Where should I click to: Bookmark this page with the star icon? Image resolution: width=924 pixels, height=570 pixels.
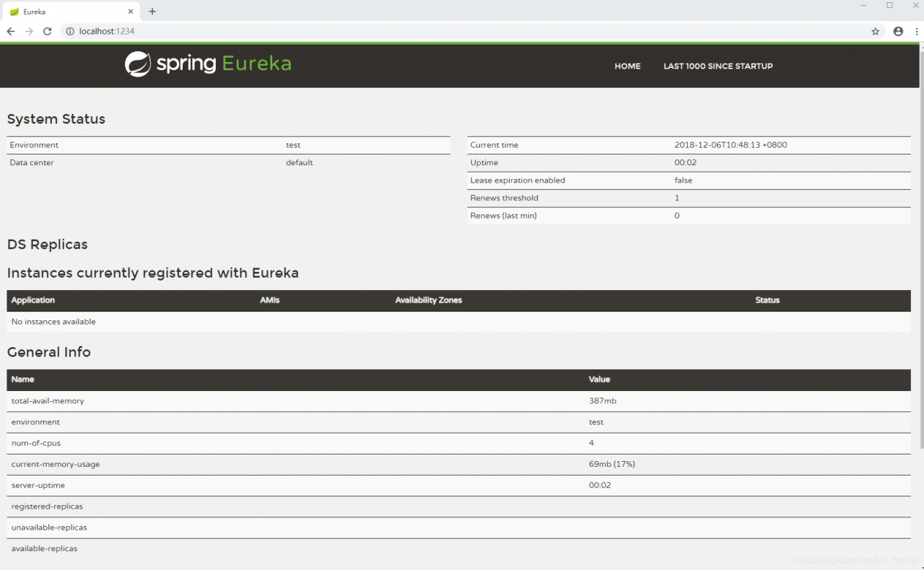point(876,31)
